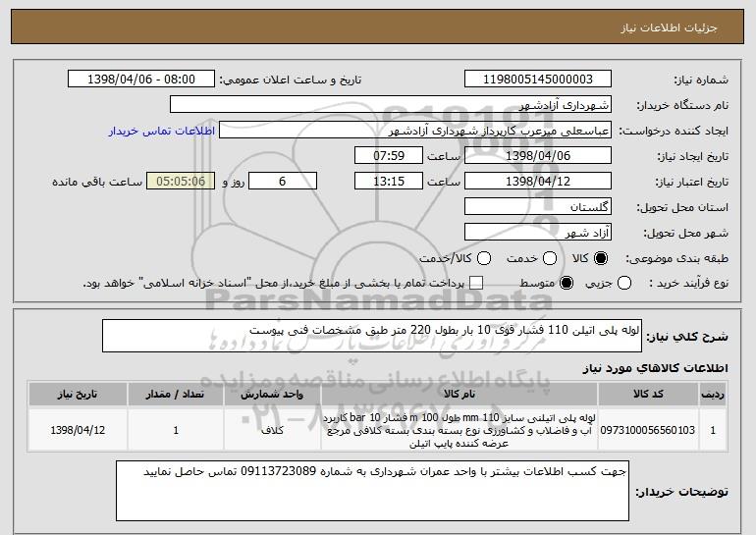Open the اطلاعات تماس خریدار link
Image resolution: width=756 pixels, height=535 pixels.
pos(162,131)
